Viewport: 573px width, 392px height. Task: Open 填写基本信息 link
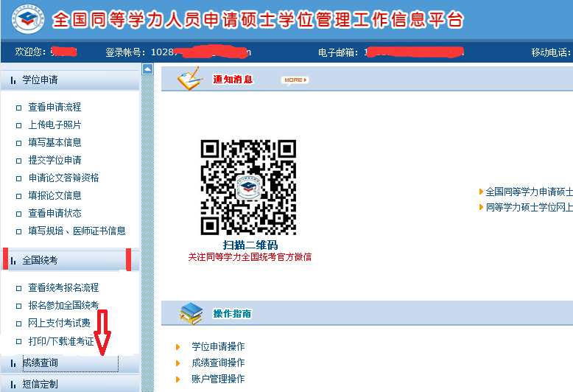[x=55, y=143]
